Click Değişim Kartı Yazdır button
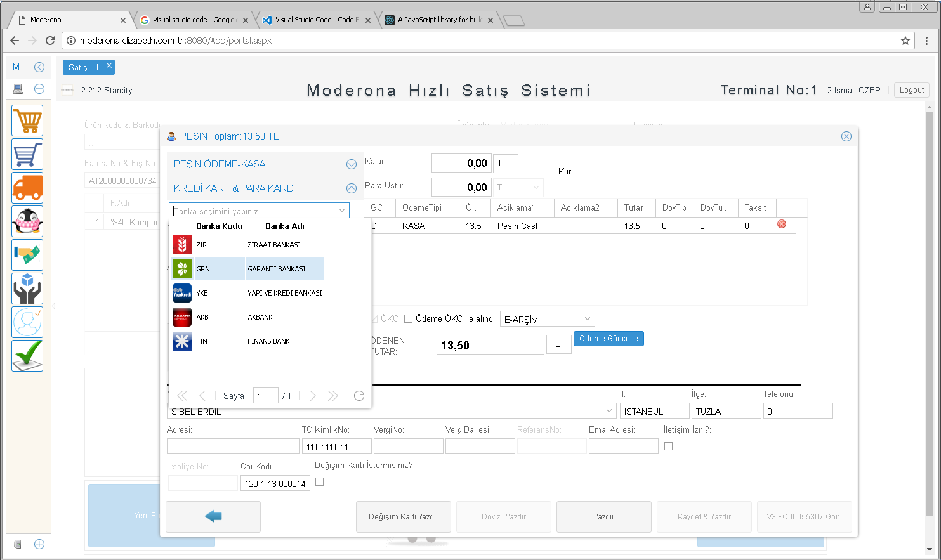Image resolution: width=941 pixels, height=560 pixels. (404, 517)
